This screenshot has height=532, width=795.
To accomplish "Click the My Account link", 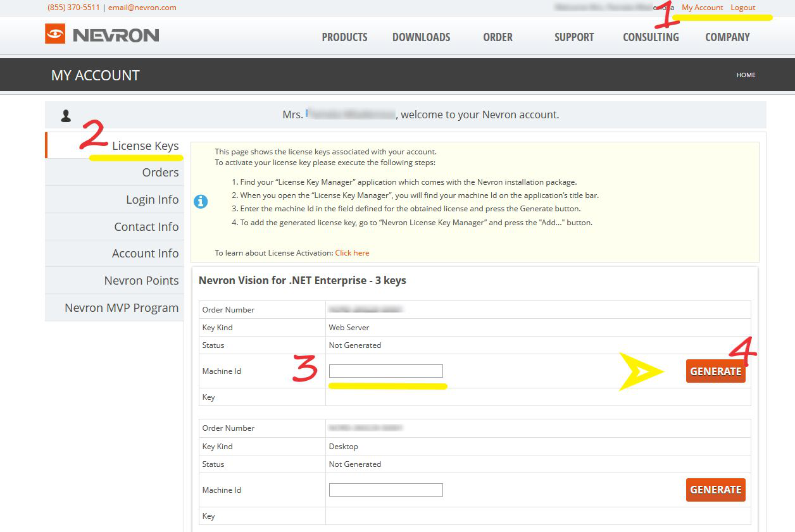I will coord(702,8).
